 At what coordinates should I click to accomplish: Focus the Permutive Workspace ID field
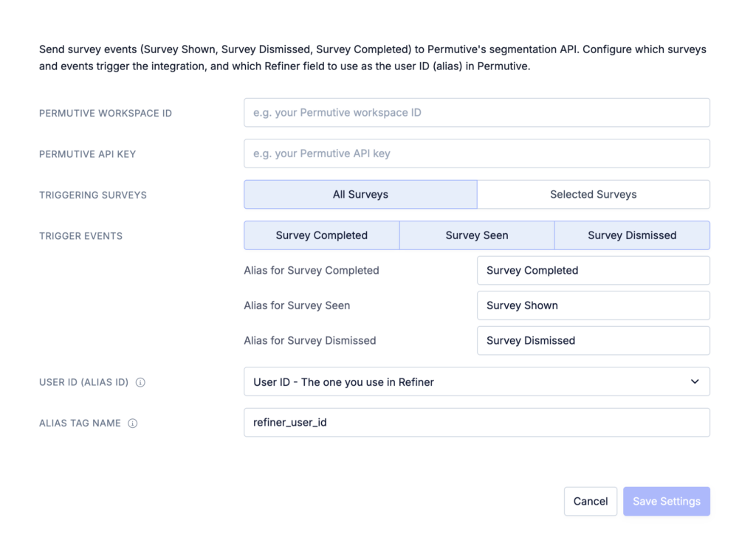[476, 113]
